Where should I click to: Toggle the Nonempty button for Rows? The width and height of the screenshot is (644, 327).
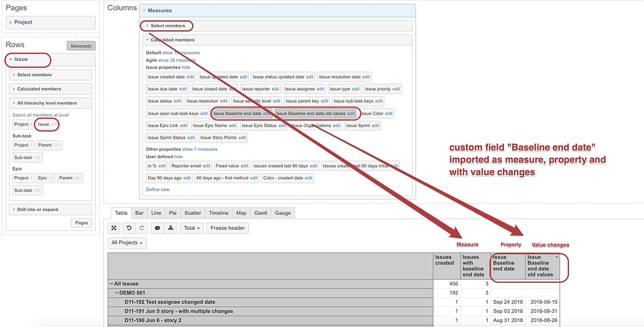pyautogui.click(x=81, y=45)
